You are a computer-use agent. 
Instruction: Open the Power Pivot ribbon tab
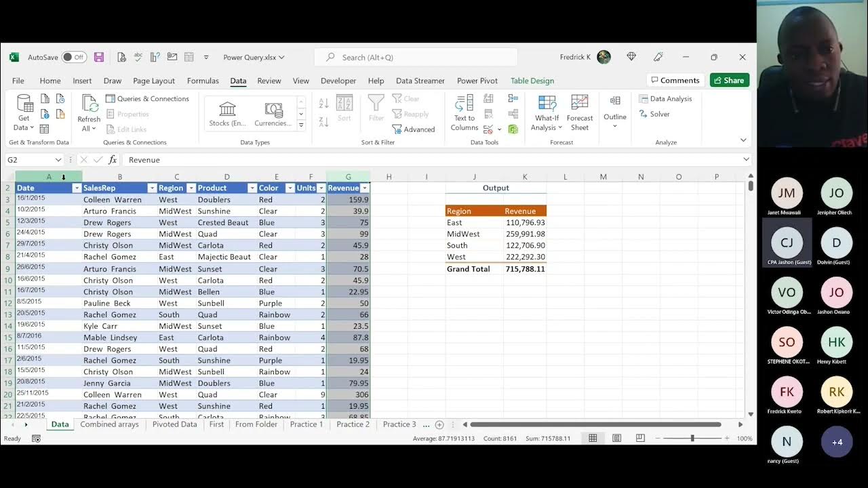(x=477, y=81)
